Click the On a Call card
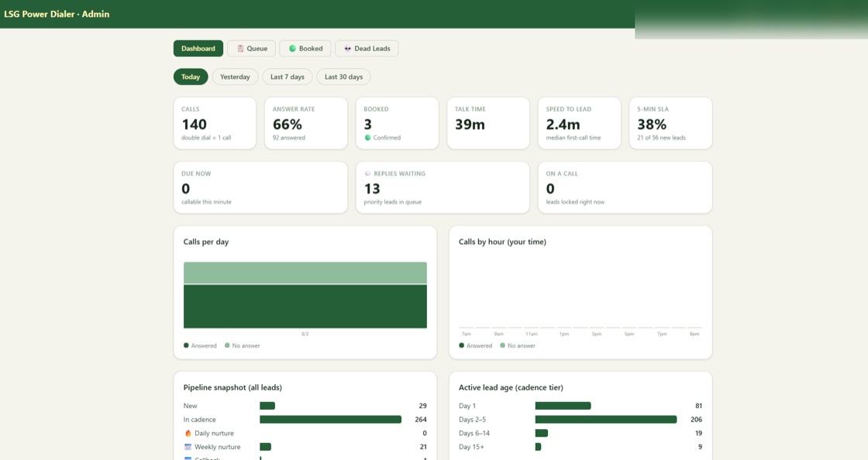 tap(625, 187)
